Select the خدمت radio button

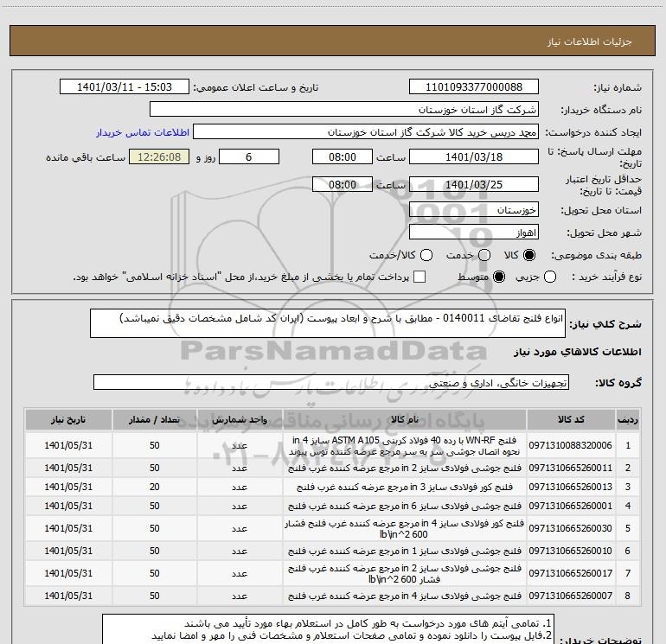pos(484,255)
